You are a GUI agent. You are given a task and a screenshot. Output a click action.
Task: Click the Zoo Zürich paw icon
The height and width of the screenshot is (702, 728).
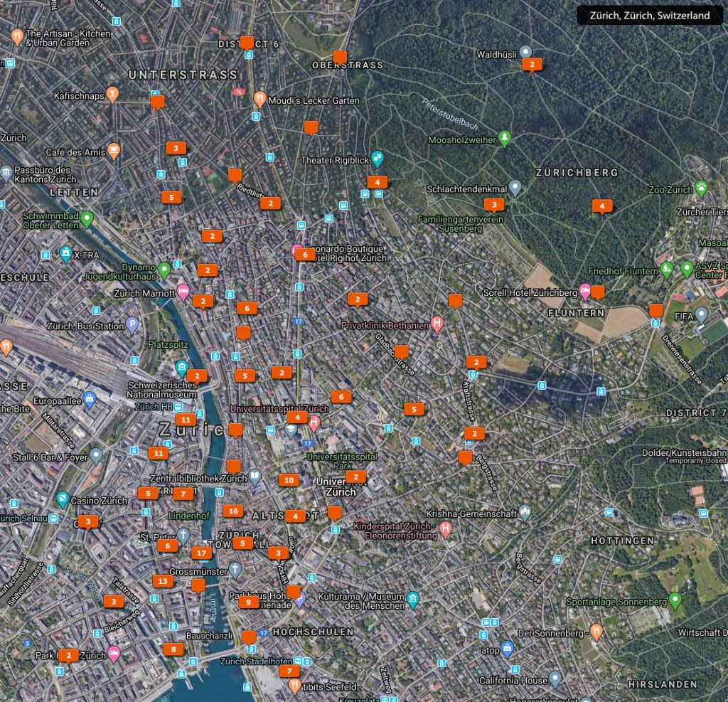(x=702, y=189)
